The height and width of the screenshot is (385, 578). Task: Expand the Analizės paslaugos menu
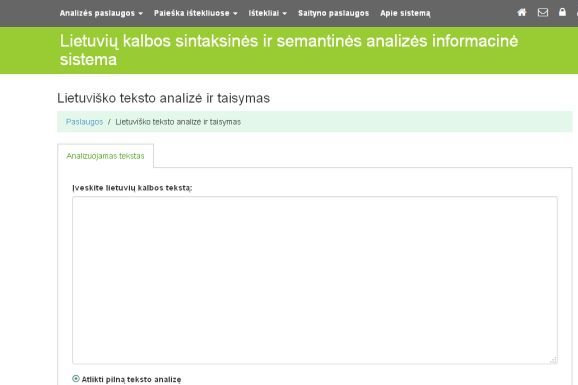(101, 13)
